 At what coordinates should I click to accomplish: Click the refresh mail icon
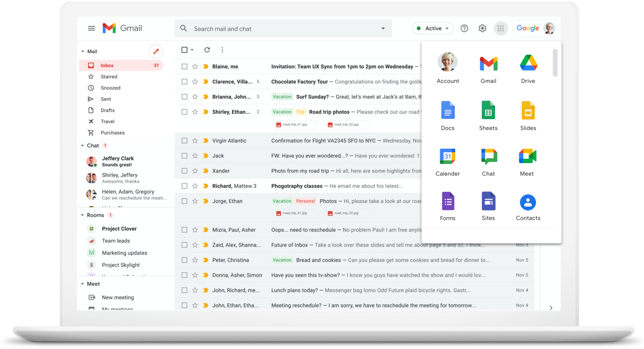[207, 50]
